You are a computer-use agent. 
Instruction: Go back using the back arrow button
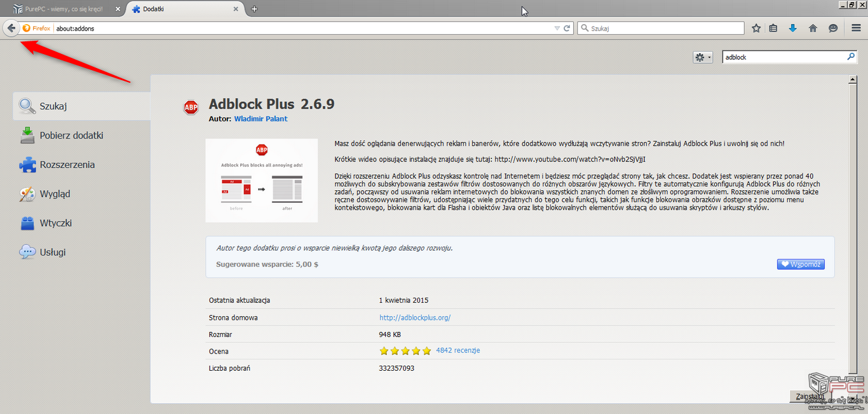11,28
